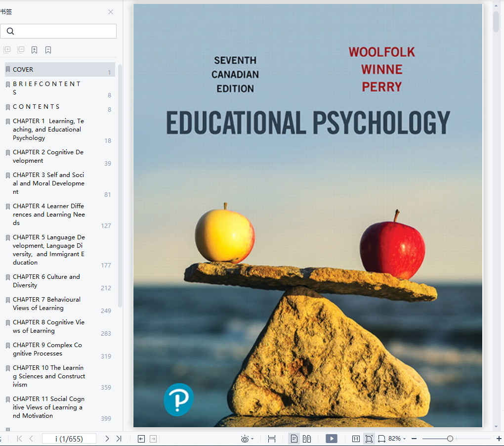Click the zoom in plus button
Screen dimensions: 504x446
tap(499, 439)
